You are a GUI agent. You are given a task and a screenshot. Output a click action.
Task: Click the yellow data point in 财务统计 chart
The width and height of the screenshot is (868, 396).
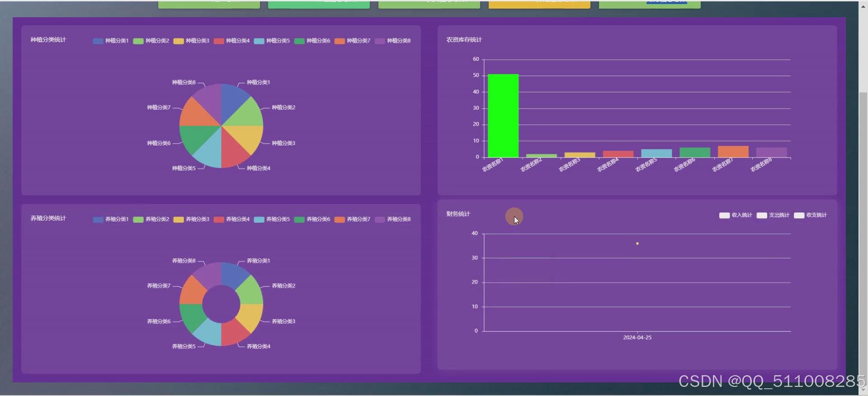click(x=637, y=244)
